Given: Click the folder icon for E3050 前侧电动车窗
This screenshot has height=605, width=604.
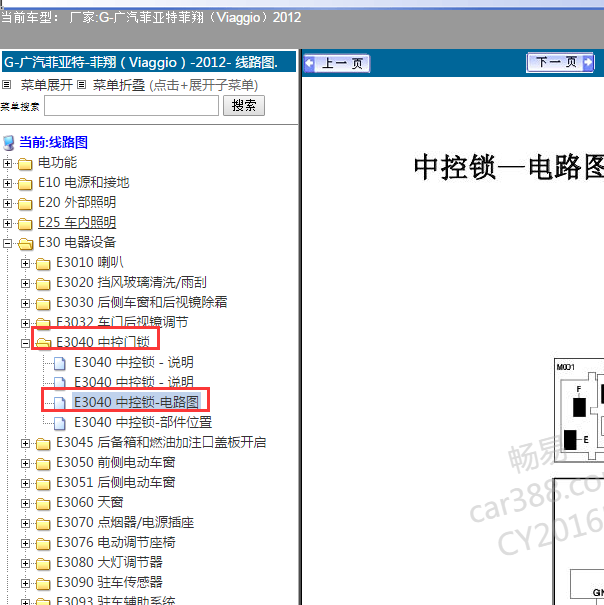Looking at the screenshot, I should [43, 464].
